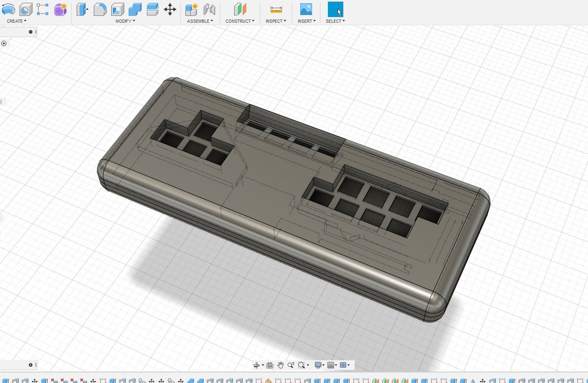Activate the blue Select tool
Viewport: 588px width, 383px height.
[336, 9]
